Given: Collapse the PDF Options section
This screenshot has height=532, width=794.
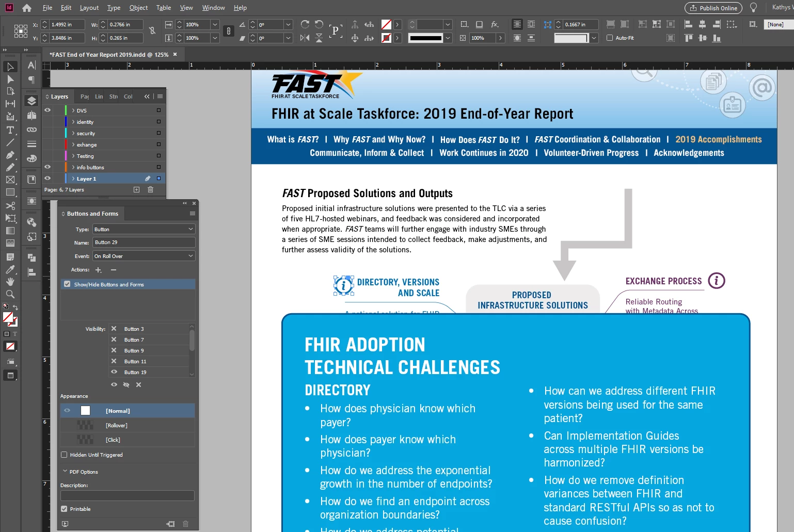Looking at the screenshot, I should (65, 471).
